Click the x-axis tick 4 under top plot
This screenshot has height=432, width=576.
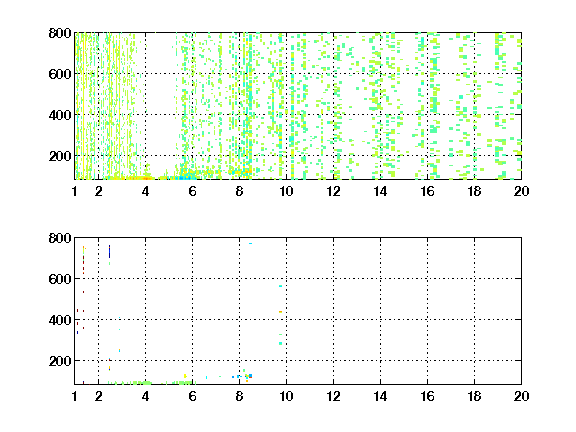coord(145,191)
